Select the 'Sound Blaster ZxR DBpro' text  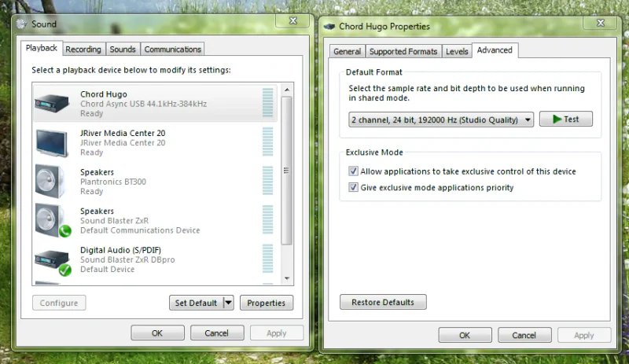tap(127, 259)
